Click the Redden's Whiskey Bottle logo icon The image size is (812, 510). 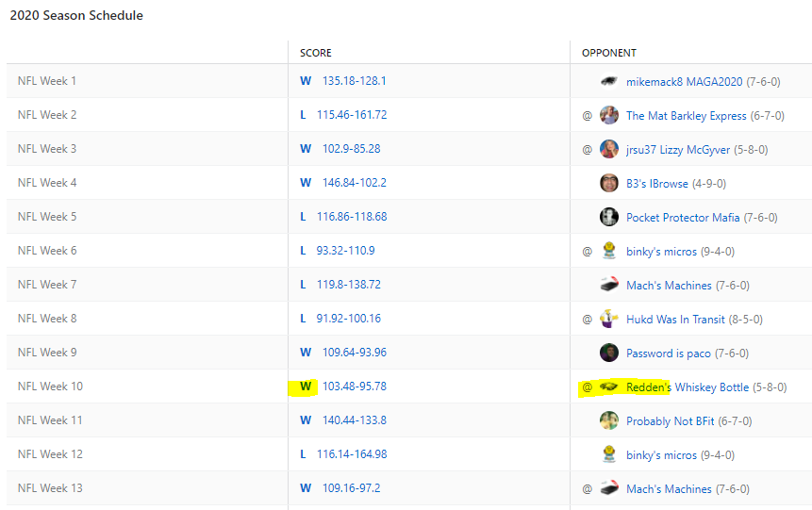(x=609, y=387)
